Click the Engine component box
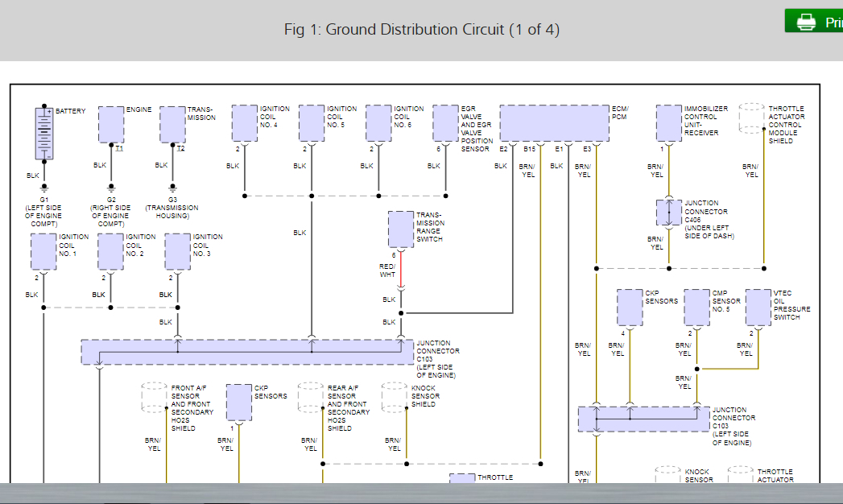This screenshot has height=504, width=843. pos(111,123)
